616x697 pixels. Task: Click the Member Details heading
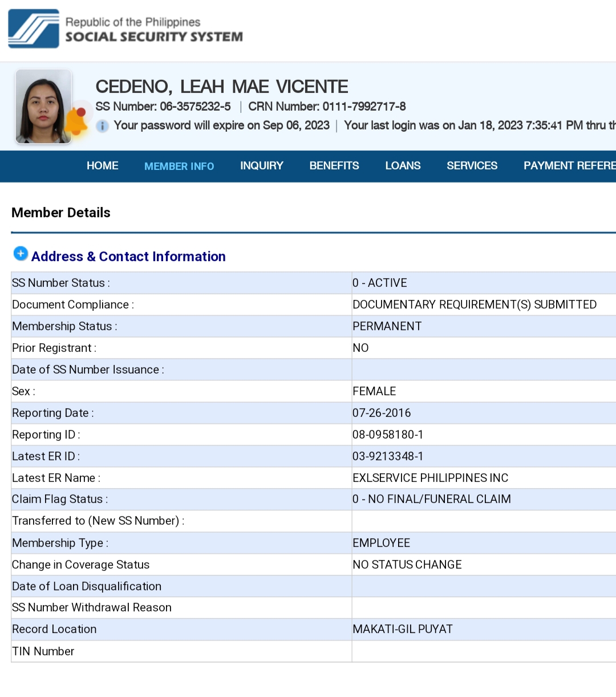click(61, 213)
